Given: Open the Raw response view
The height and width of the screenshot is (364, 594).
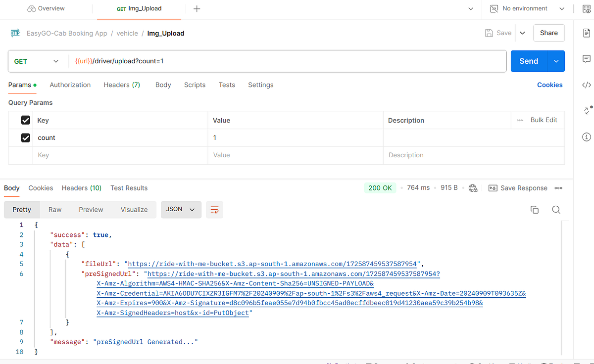Looking at the screenshot, I should [54, 210].
